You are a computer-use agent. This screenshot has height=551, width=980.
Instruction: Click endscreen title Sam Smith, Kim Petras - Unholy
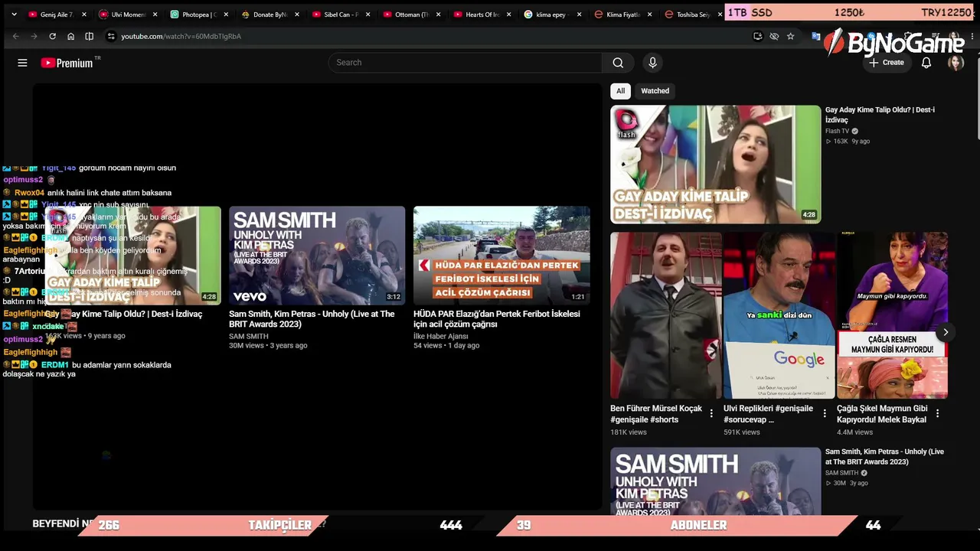tap(312, 319)
